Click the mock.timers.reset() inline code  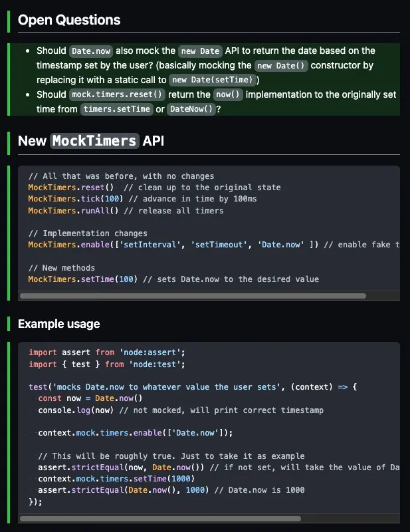(x=117, y=94)
